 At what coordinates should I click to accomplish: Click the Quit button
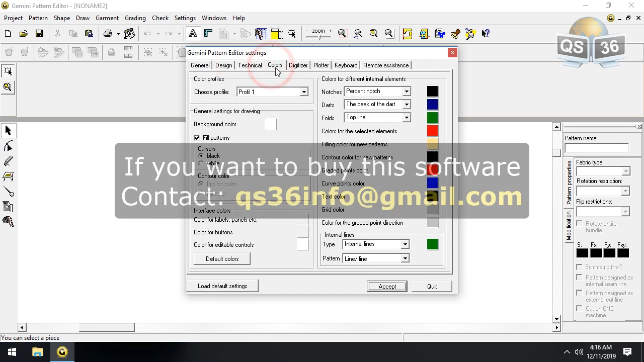(x=432, y=287)
